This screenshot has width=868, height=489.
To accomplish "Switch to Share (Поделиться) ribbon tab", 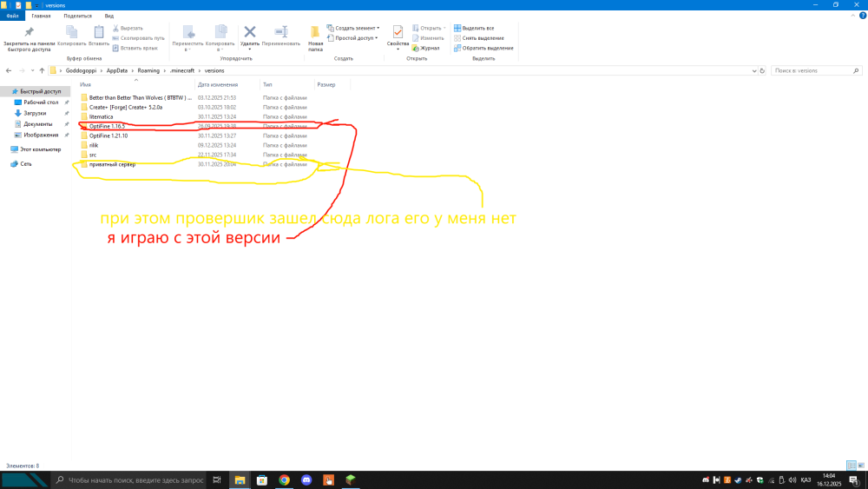I will [77, 16].
